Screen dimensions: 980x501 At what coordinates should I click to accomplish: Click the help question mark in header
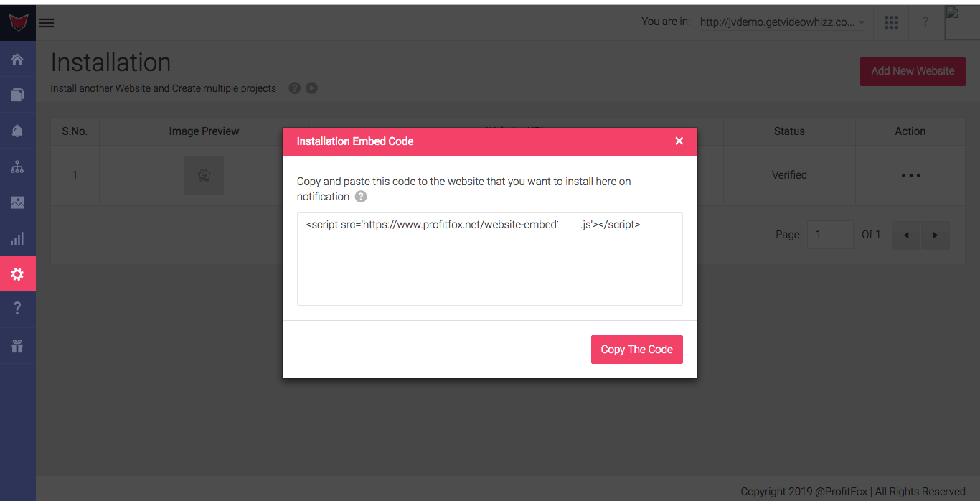click(x=925, y=23)
